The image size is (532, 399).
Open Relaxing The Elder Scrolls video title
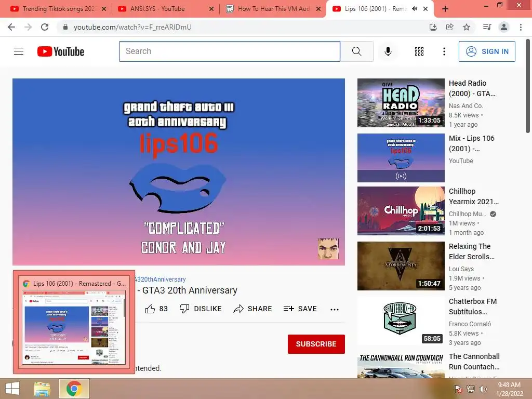click(472, 251)
